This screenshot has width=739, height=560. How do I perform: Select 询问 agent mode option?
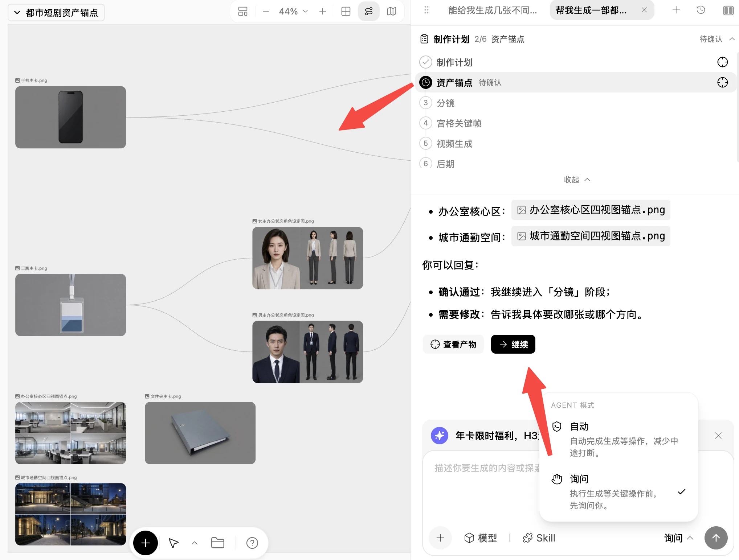click(x=618, y=492)
